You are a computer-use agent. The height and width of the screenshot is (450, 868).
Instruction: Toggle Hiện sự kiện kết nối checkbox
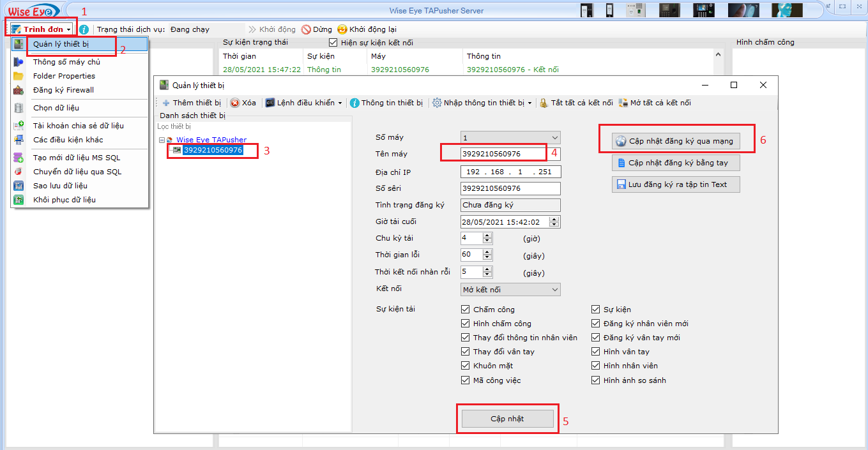tap(333, 43)
